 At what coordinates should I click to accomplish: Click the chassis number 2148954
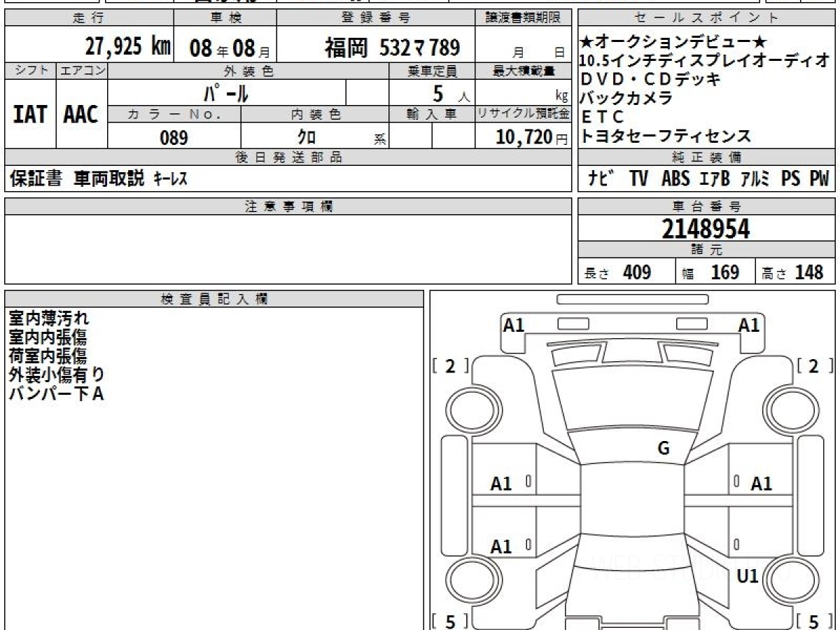point(706,228)
